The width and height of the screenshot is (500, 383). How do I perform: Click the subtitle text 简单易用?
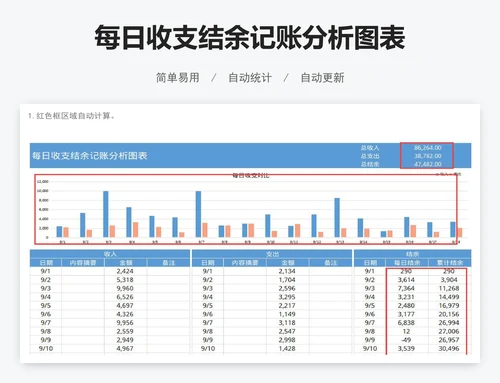(x=178, y=78)
